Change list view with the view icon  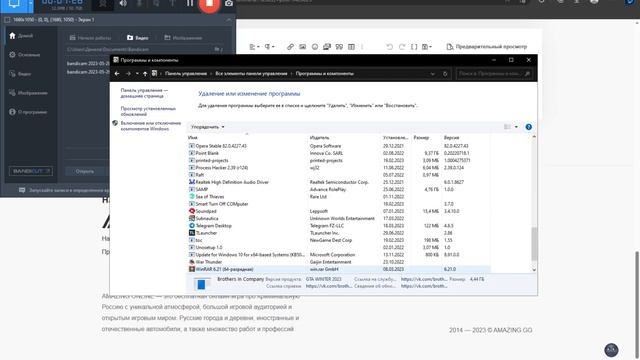(x=507, y=127)
